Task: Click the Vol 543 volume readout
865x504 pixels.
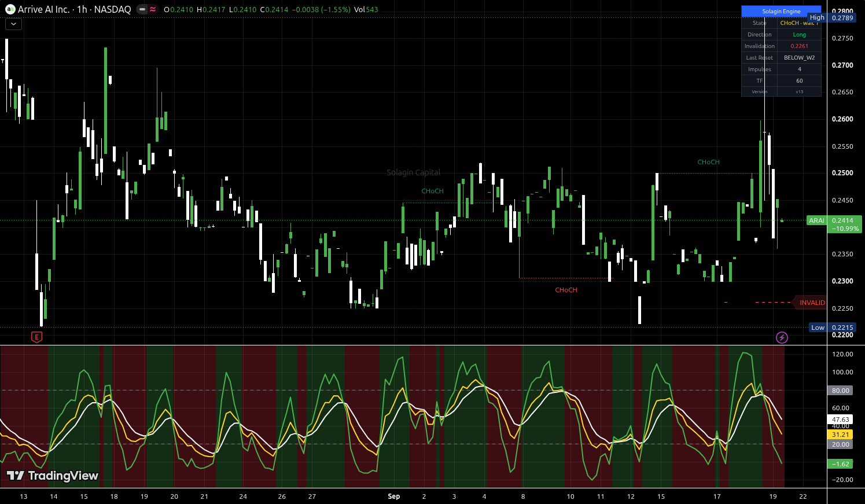Action: (x=366, y=10)
